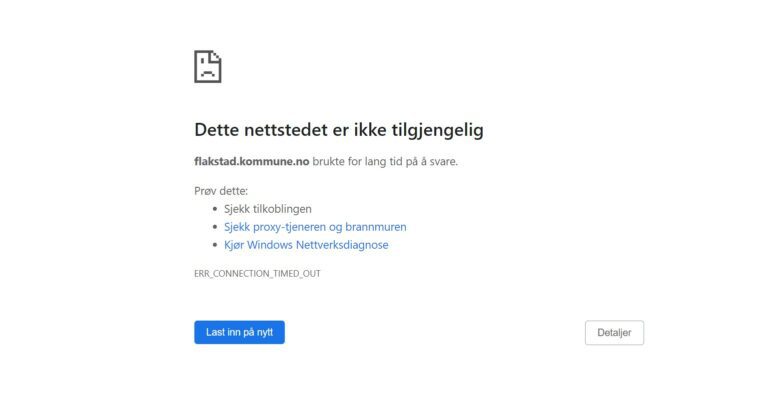Click the Sjekk tilkoblingen list item
The height and width of the screenshot is (408, 768).
coord(268,209)
